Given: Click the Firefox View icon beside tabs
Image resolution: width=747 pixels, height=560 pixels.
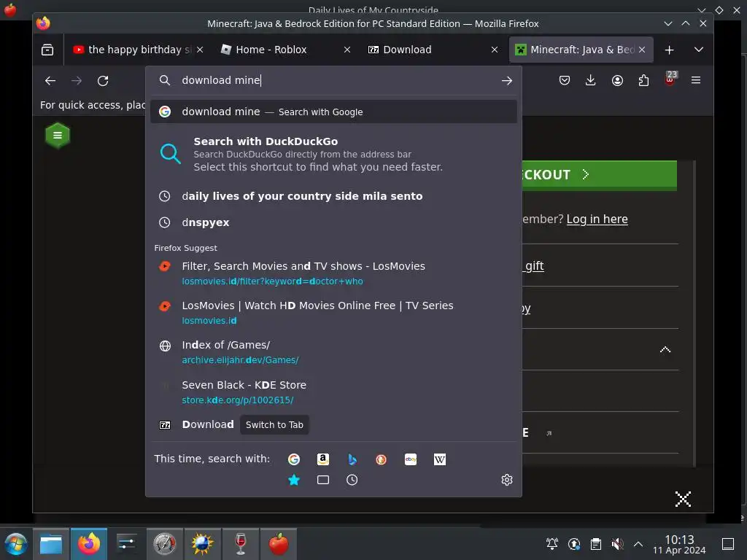Looking at the screenshot, I should tap(47, 50).
